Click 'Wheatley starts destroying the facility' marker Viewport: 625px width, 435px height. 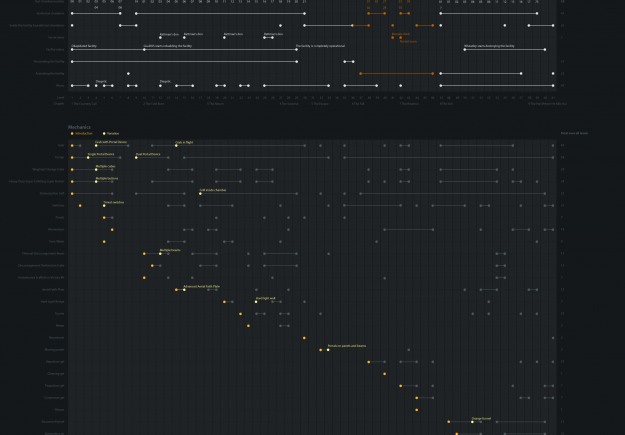[465, 49]
